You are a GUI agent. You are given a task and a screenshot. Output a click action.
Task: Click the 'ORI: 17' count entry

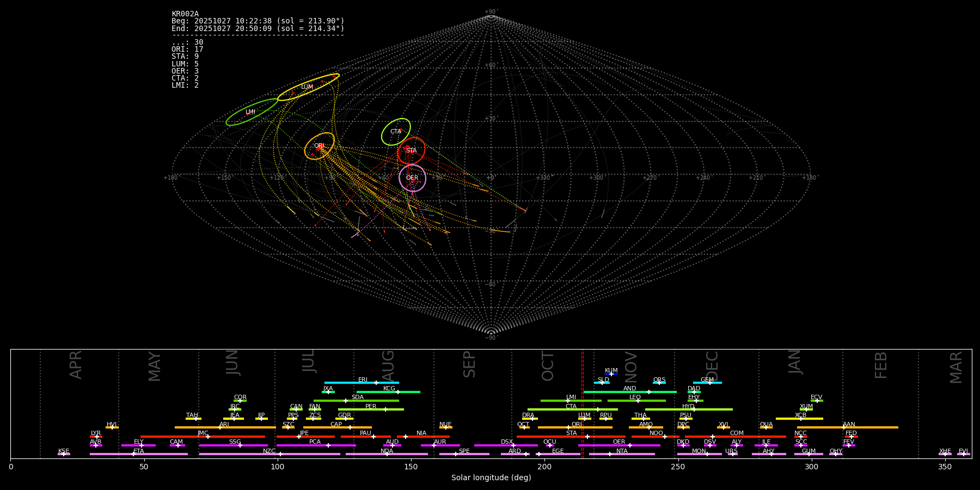tap(187, 50)
